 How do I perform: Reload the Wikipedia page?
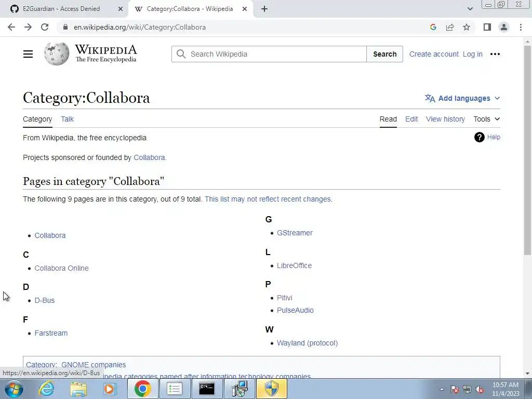click(45, 27)
